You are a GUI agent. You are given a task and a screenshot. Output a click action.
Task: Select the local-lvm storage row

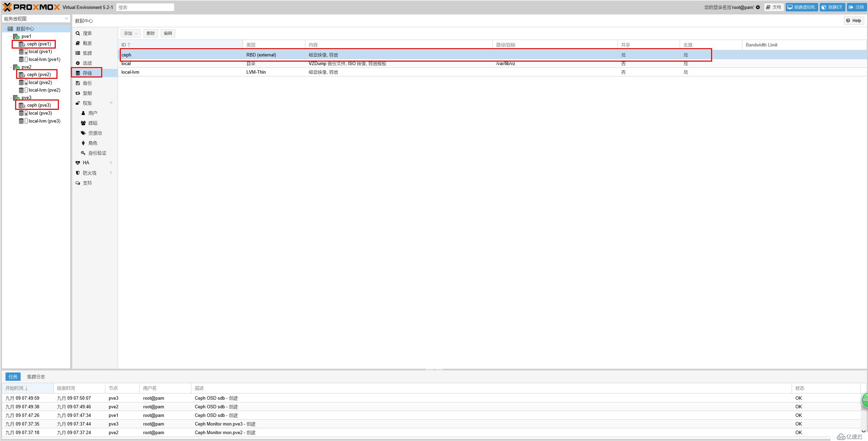(492, 72)
